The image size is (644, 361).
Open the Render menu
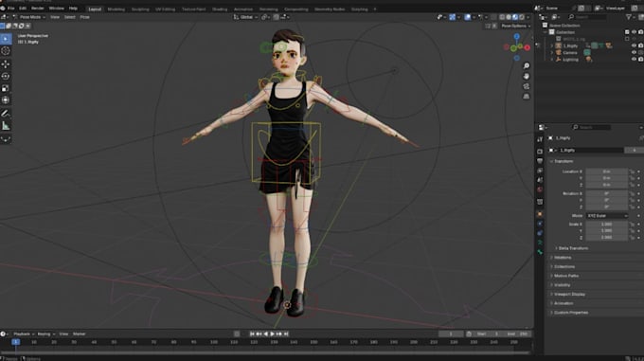[37, 9]
